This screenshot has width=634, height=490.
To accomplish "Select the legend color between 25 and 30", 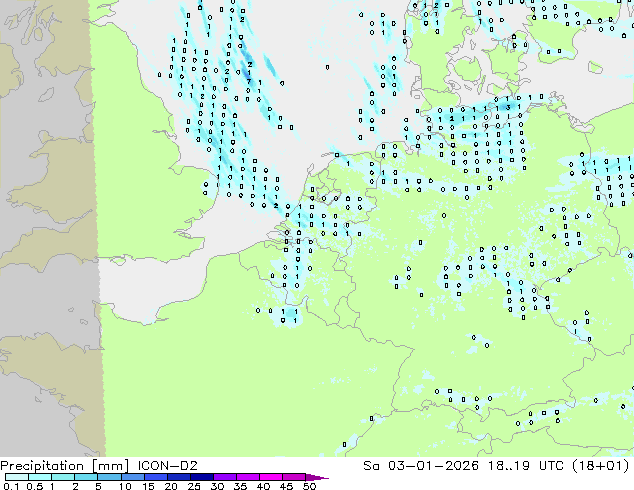I will tap(201, 477).
